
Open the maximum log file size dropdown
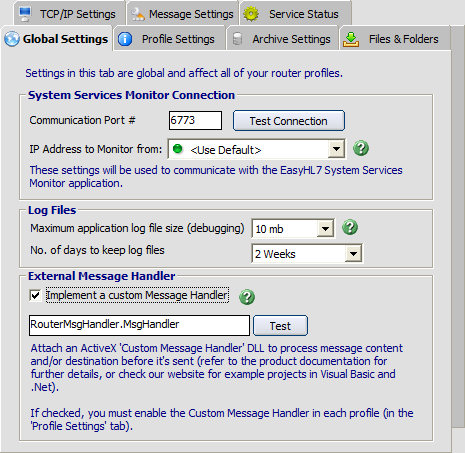click(325, 229)
